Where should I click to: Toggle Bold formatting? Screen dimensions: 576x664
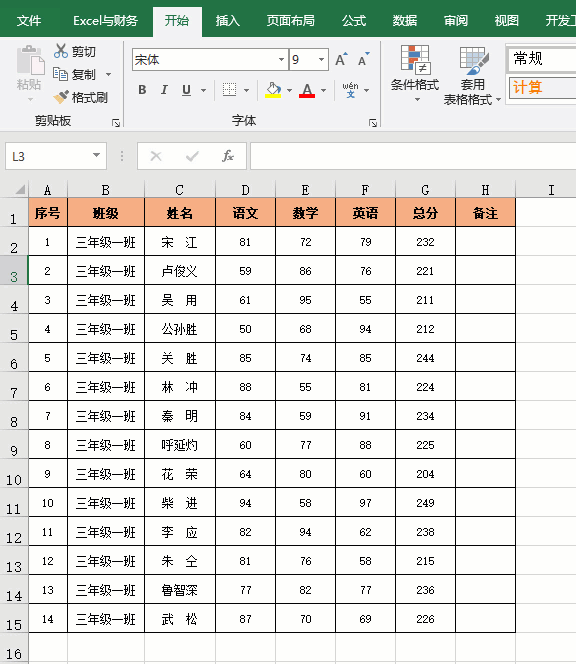click(x=142, y=90)
